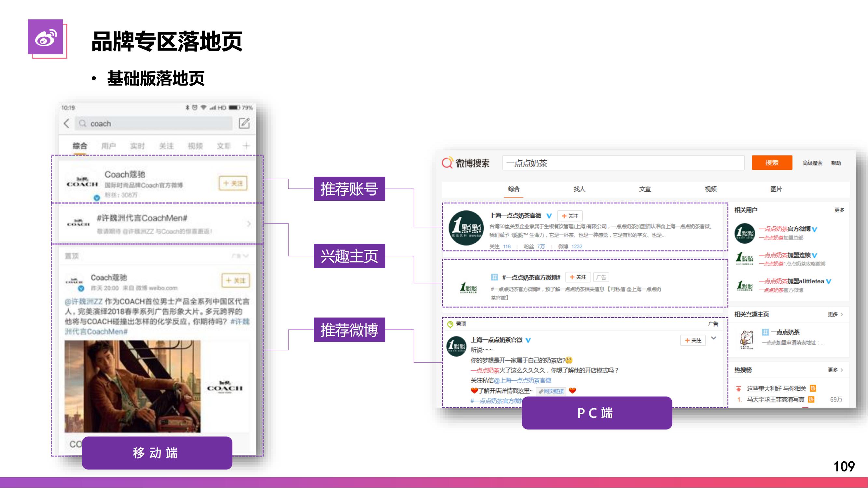The width and height of the screenshot is (868, 488).
Task: Open the Coach ad photo in the post
Action: 132,386
